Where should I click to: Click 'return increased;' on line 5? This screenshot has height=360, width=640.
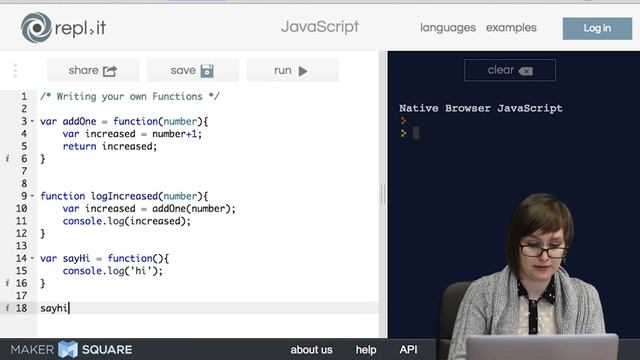click(x=110, y=146)
